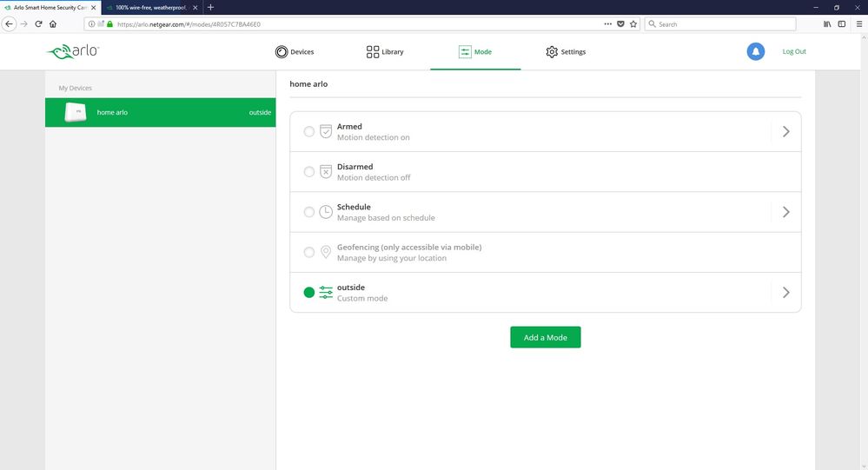Click the site information icon in address bar
This screenshot has width=868, height=470.
(x=92, y=23)
